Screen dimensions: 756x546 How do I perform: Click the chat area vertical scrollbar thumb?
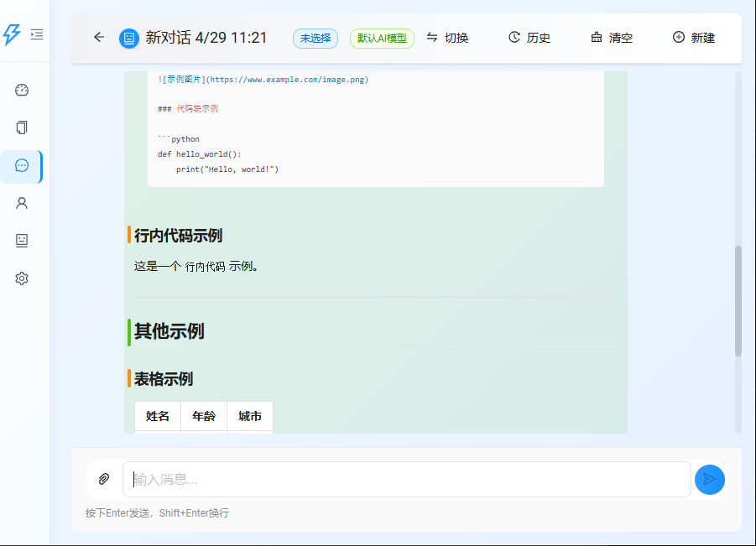point(738,301)
